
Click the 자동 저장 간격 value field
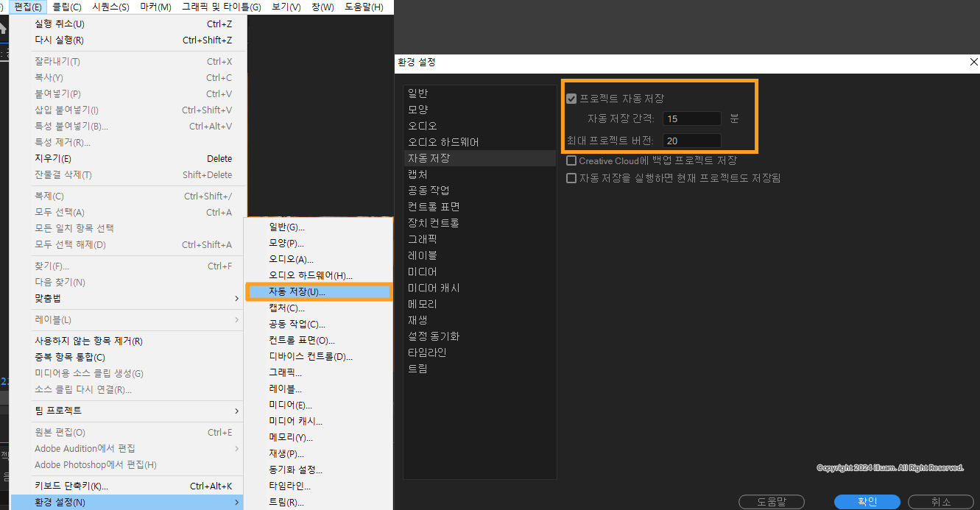(691, 117)
